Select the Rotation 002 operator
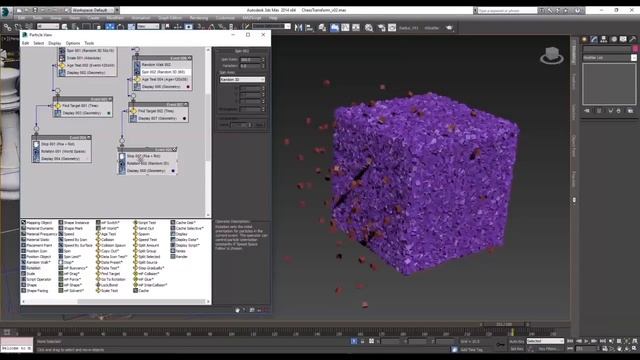This screenshot has height=360, width=640. (x=147, y=163)
